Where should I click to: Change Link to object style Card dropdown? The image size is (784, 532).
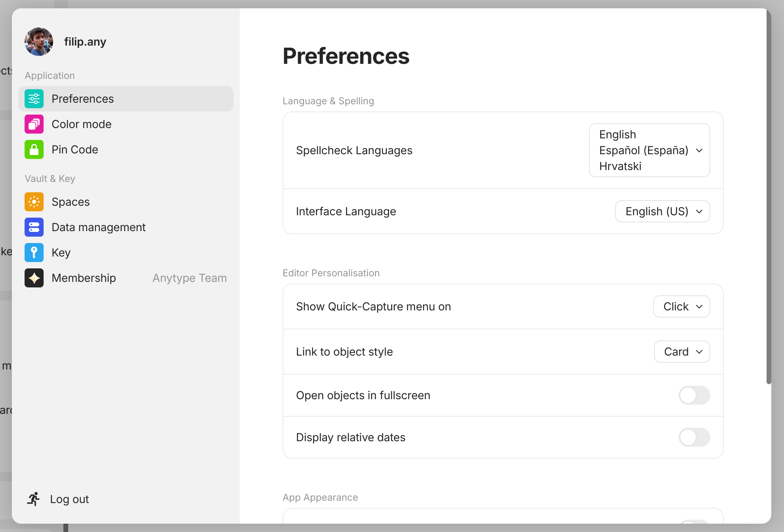(x=682, y=352)
